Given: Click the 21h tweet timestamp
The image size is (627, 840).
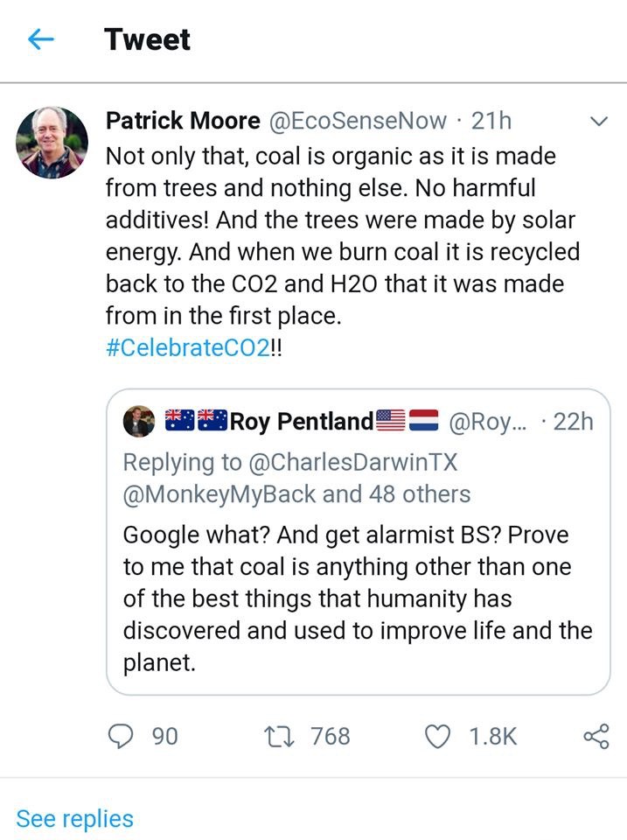Looking at the screenshot, I should pyautogui.click(x=491, y=121).
